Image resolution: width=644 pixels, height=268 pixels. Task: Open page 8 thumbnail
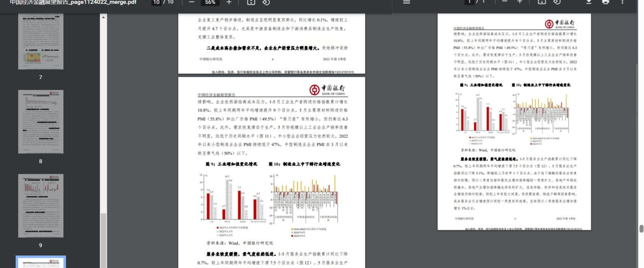pyautogui.click(x=41, y=121)
